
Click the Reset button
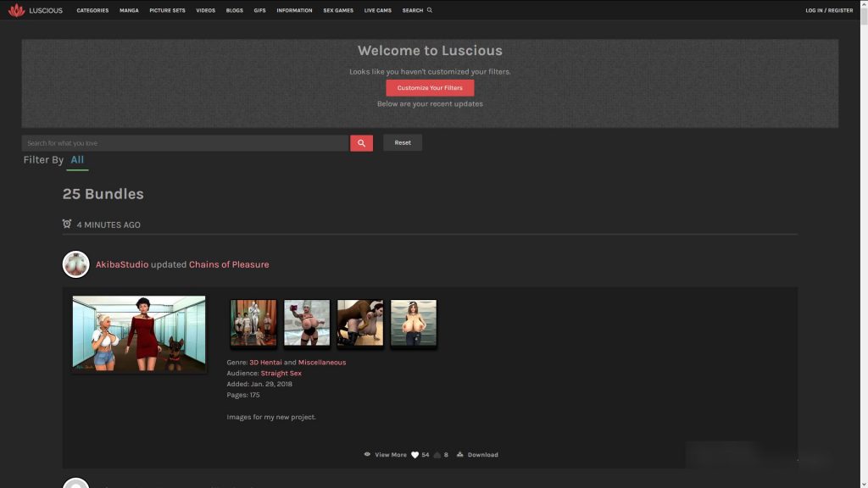(x=403, y=142)
